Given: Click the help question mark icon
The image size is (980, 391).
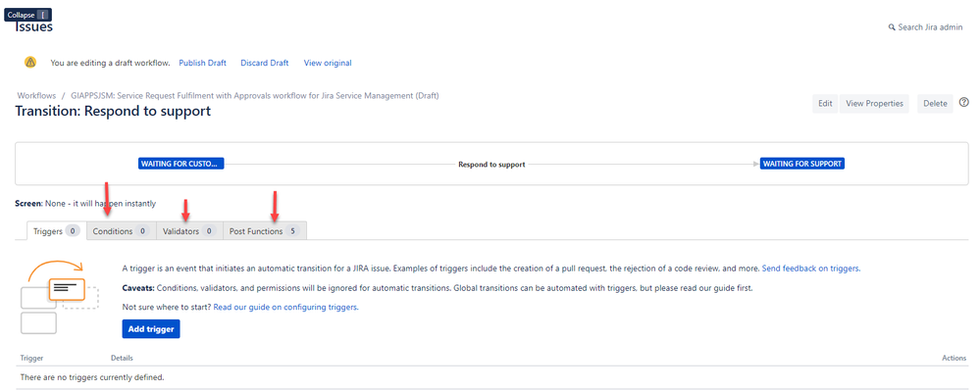Looking at the screenshot, I should [963, 103].
